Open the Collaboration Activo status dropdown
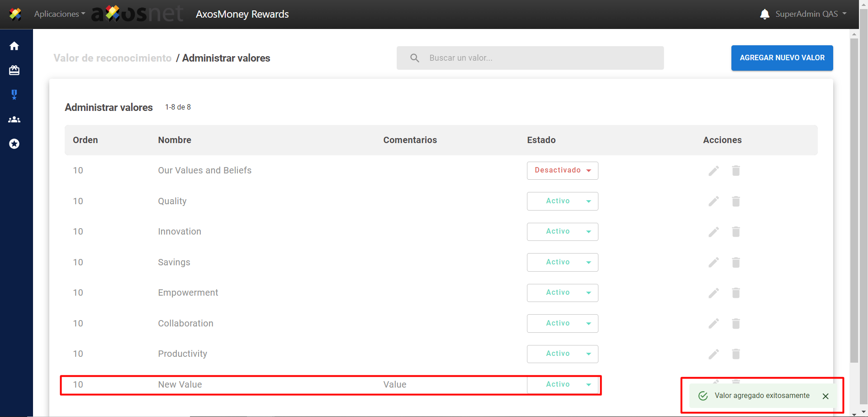 [562, 324]
